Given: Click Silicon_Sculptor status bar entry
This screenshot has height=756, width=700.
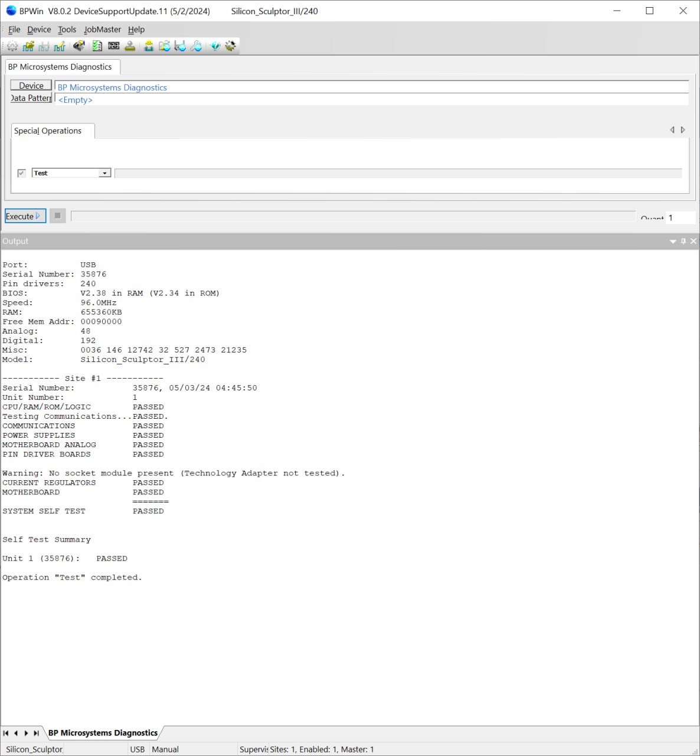Looking at the screenshot, I should click(34, 749).
